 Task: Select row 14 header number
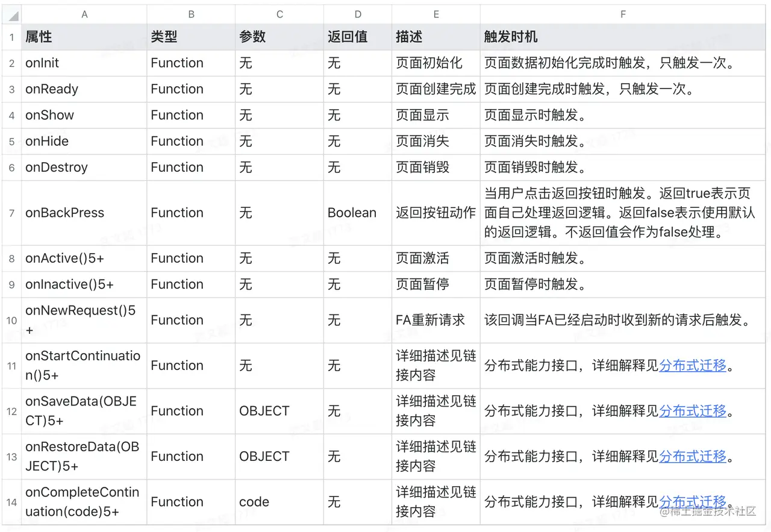(11, 502)
